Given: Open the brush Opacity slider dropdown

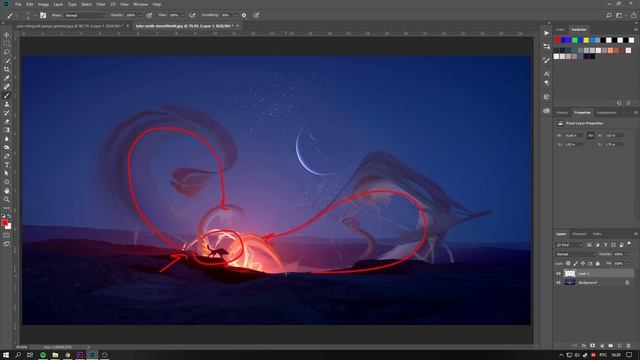Looking at the screenshot, I should [x=140, y=15].
